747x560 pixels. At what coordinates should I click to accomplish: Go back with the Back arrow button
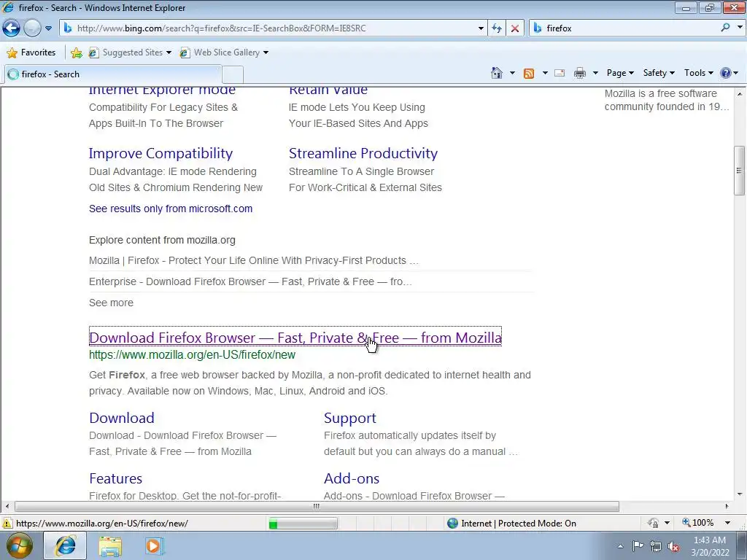click(x=12, y=28)
